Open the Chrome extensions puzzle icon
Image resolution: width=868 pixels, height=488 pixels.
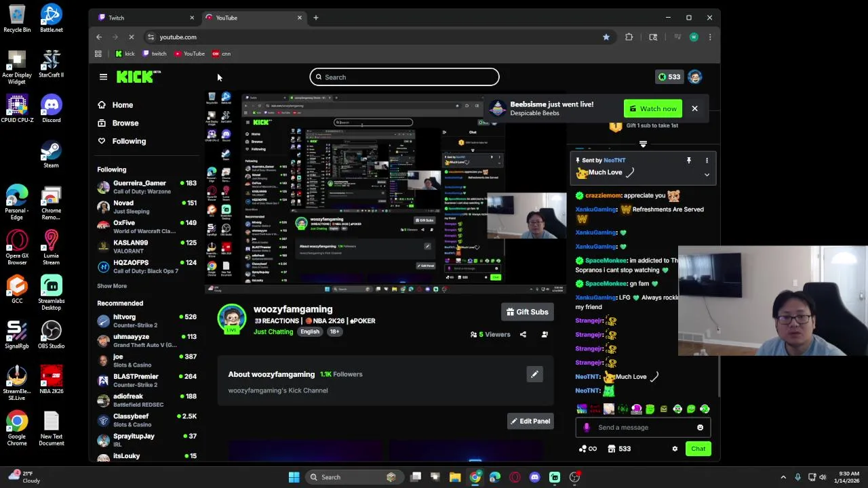(629, 37)
